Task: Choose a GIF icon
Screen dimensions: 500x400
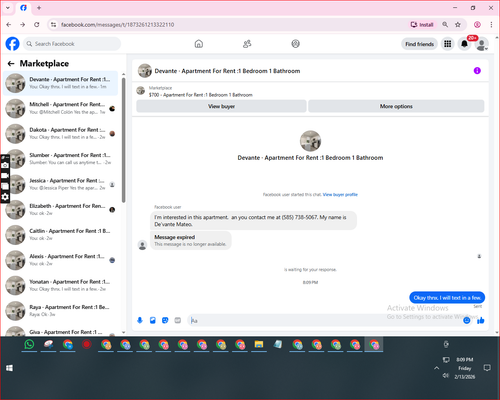Action: 178,320
